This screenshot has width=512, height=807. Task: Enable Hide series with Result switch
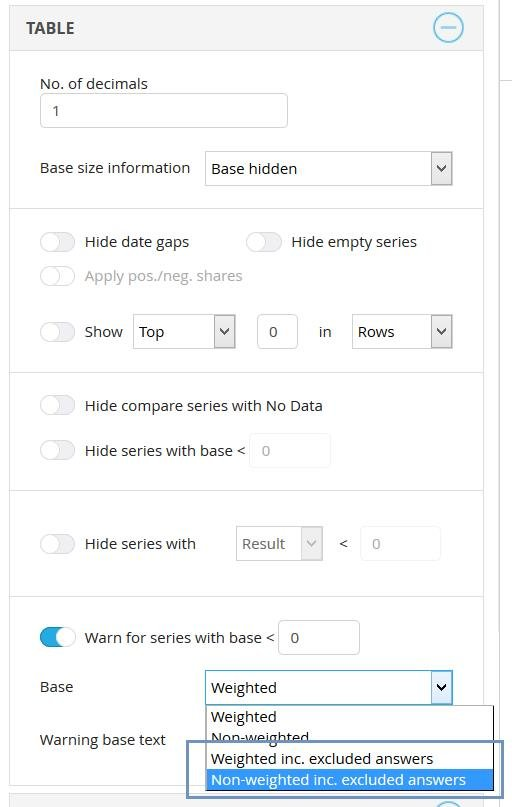(58, 544)
